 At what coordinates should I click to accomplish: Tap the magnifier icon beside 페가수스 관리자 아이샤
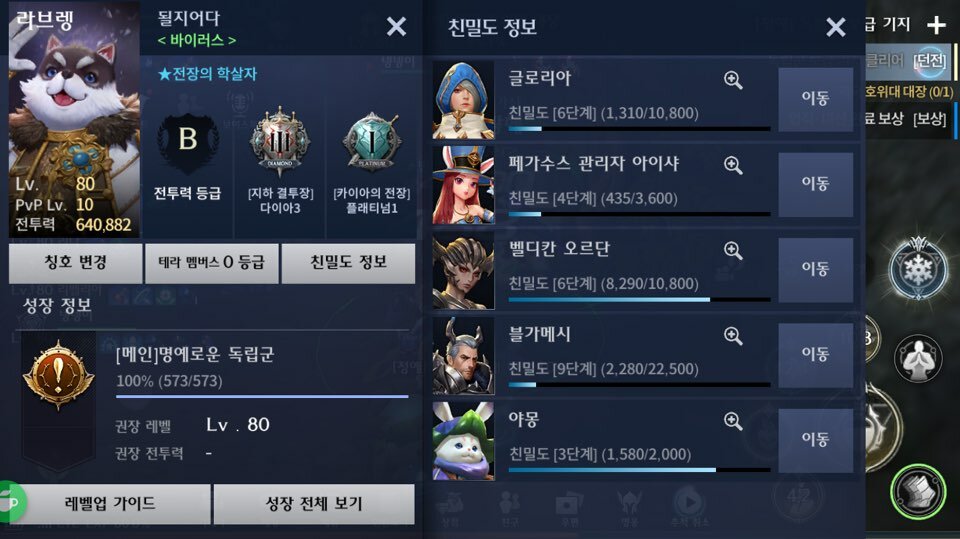(733, 165)
